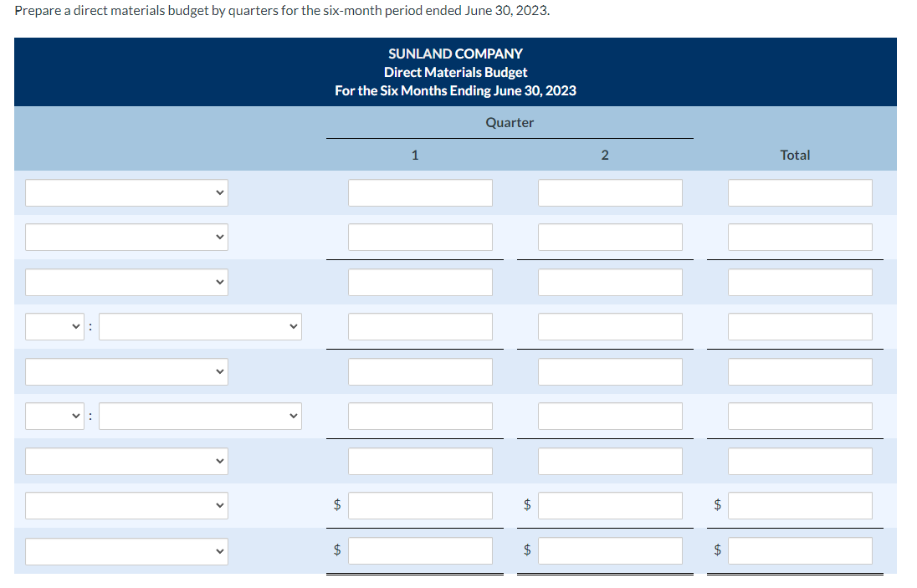This screenshot has width=917, height=588.
Task: Open the second small dropdown before a colon
Action: [54, 416]
